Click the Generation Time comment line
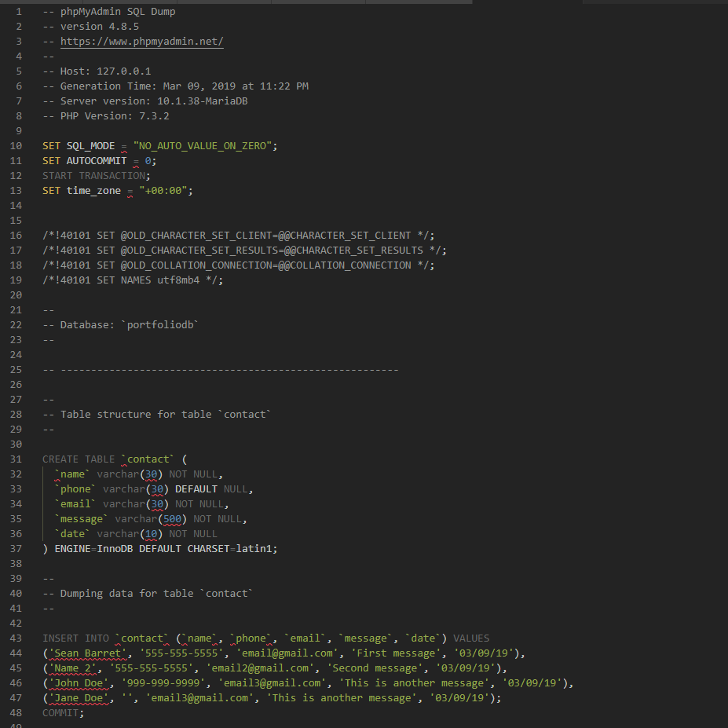Viewport: 728px width, 728px height. (175, 86)
